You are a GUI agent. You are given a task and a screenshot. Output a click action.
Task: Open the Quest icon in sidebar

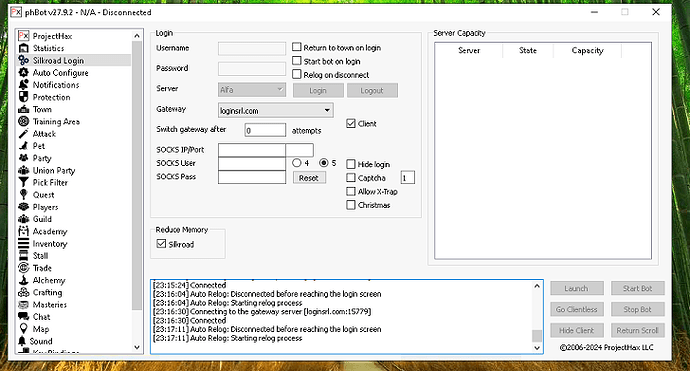point(23,195)
